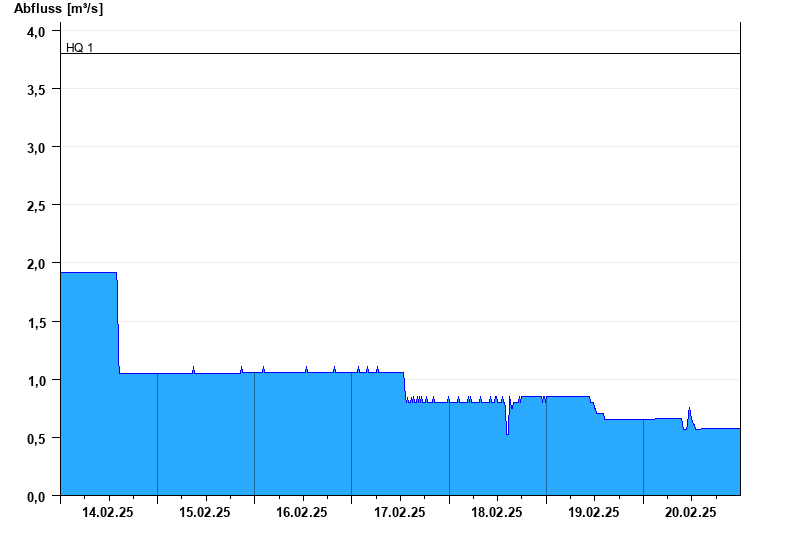Select the 15.02.25 date label
The image size is (800, 550).
click(x=205, y=512)
